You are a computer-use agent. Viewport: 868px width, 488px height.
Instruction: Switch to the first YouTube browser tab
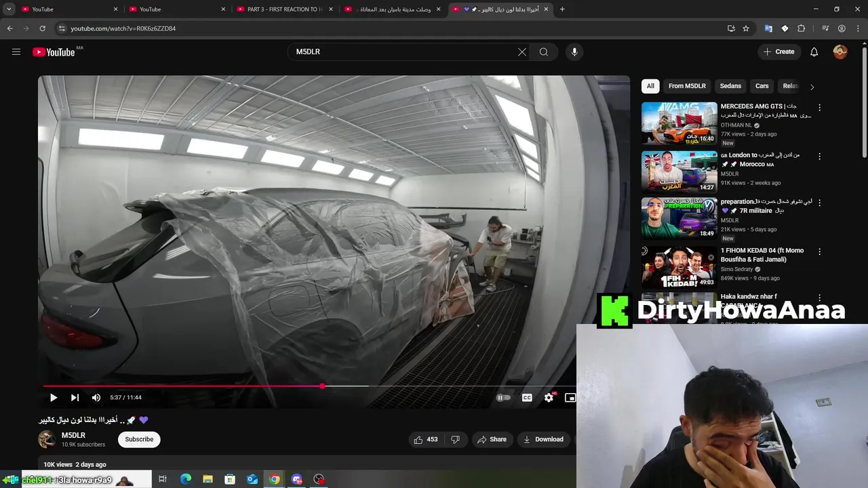tap(68, 9)
